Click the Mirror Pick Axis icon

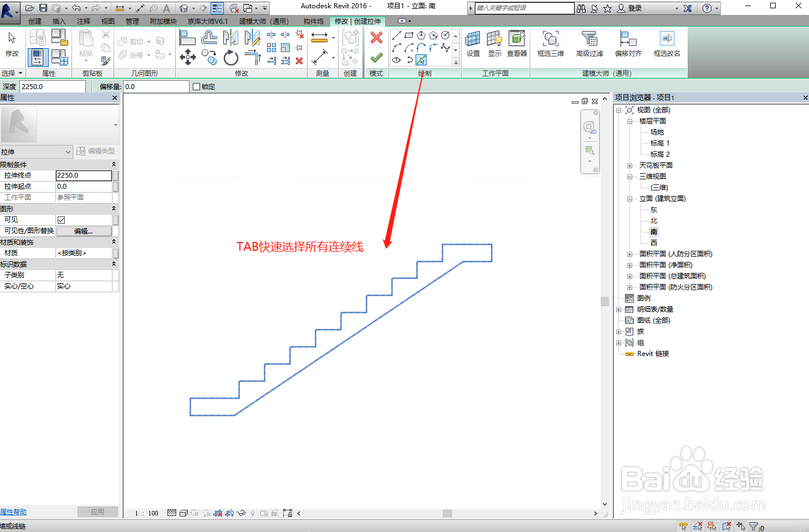231,38
